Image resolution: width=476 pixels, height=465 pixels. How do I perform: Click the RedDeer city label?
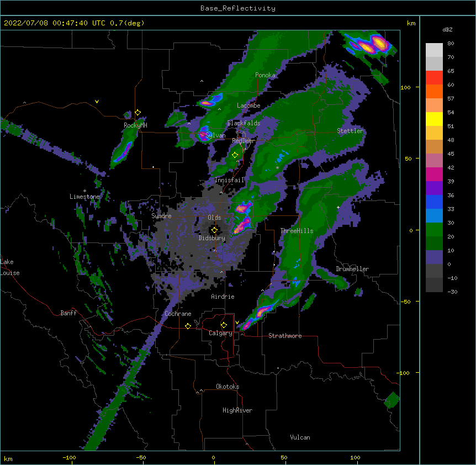(x=243, y=141)
